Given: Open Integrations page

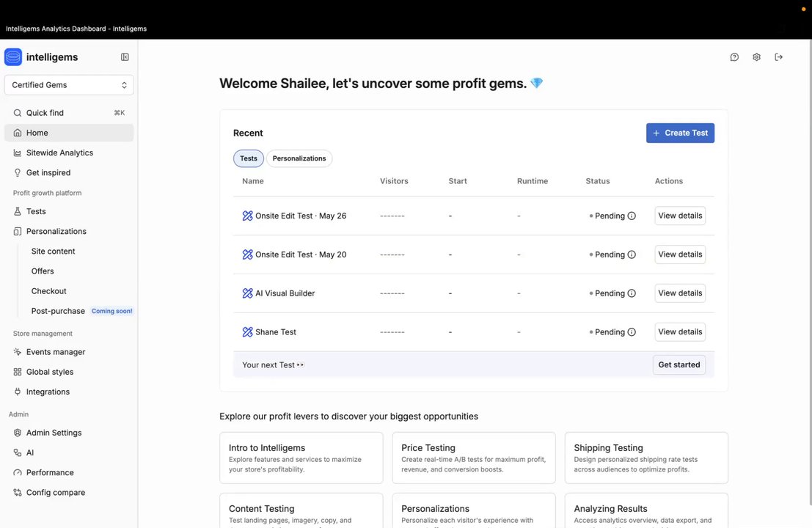Looking at the screenshot, I should [x=69, y=392].
